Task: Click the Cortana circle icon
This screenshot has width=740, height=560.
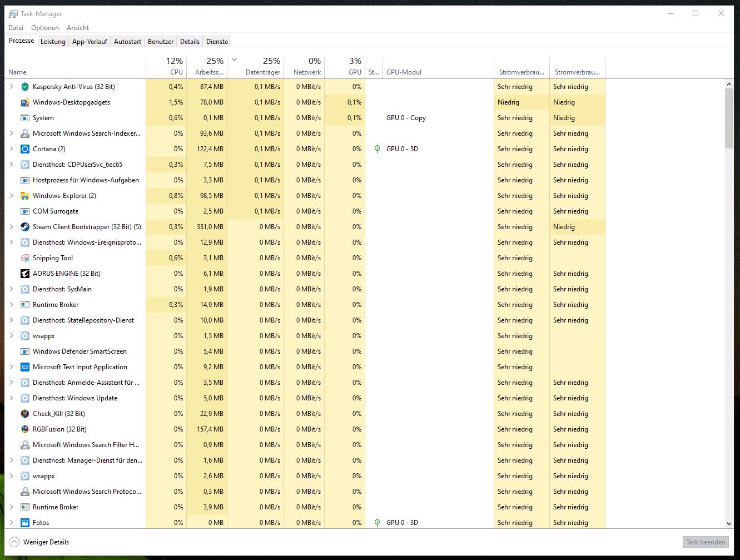Action: point(24,149)
